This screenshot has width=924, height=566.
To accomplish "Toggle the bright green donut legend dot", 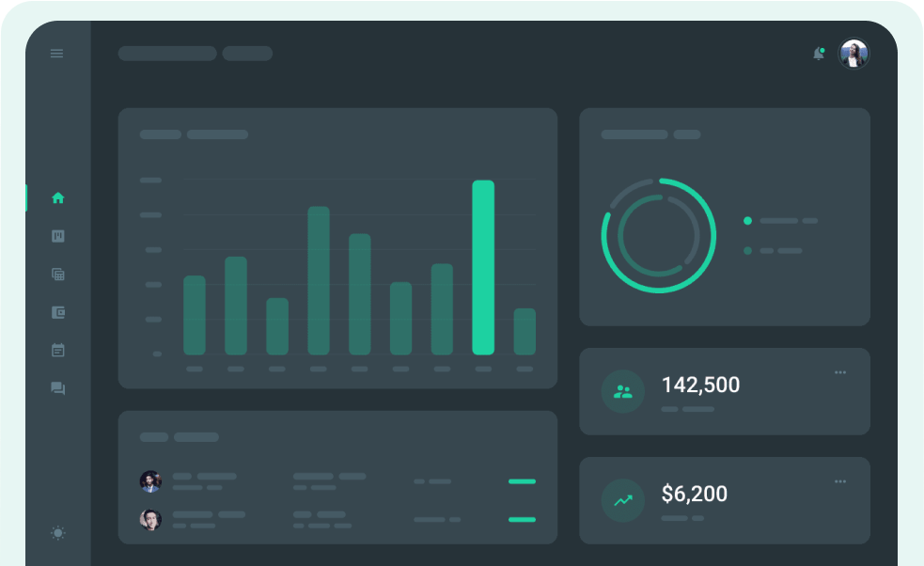I will [747, 221].
